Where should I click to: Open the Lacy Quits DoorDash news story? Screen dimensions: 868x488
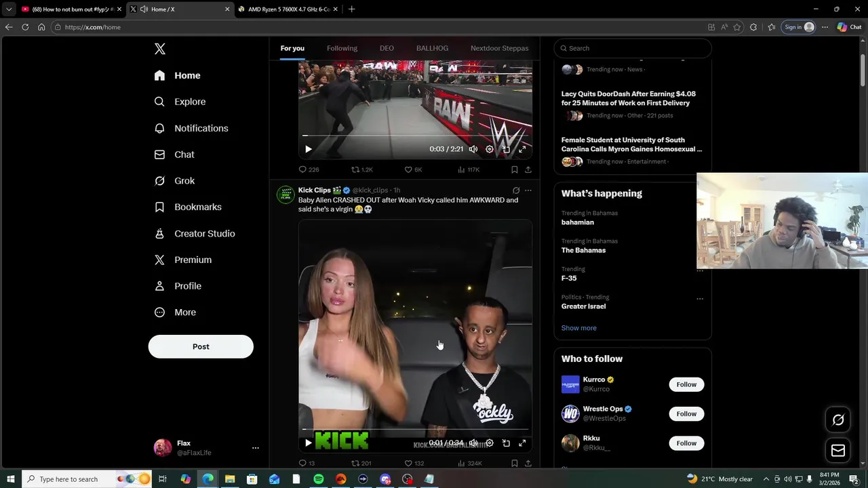629,98
